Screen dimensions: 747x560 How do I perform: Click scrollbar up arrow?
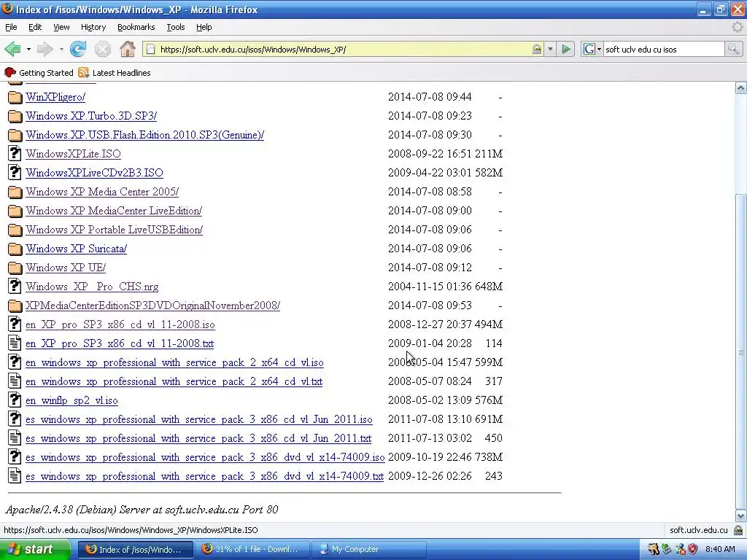pos(740,87)
